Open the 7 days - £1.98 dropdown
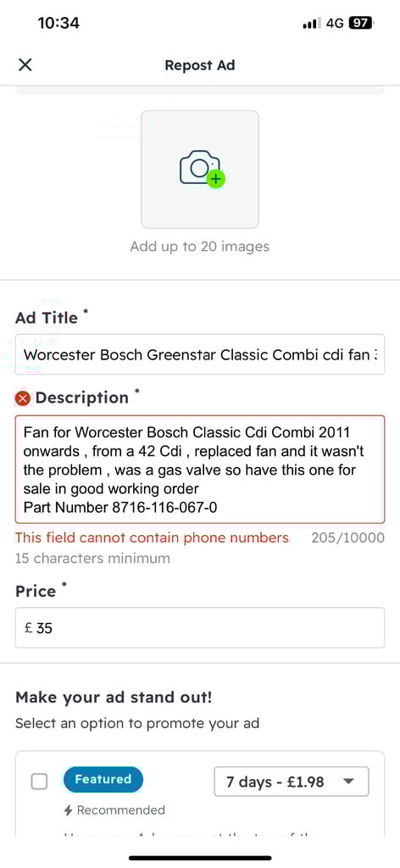Image resolution: width=400 pixels, height=868 pixels. [x=292, y=782]
